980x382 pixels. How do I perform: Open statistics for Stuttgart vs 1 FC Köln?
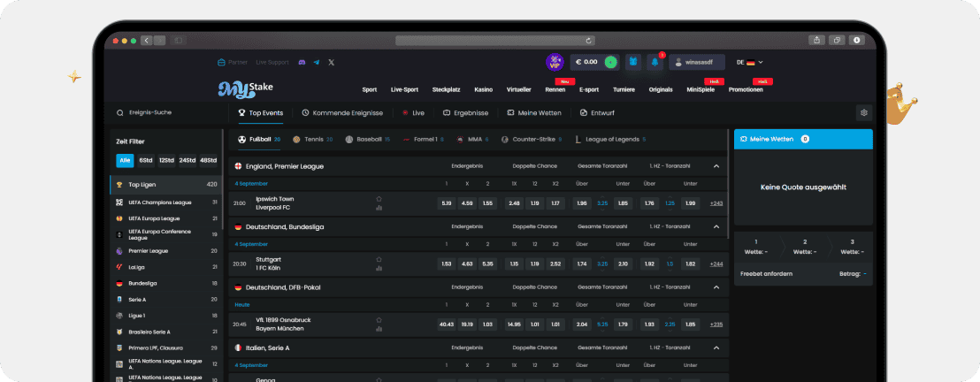pyautogui.click(x=379, y=268)
